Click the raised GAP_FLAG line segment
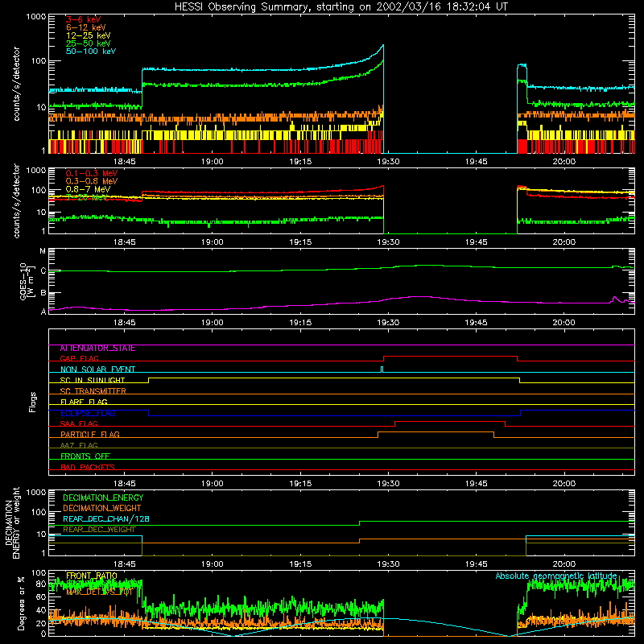Viewport: 644px width, 644px height. (450, 357)
